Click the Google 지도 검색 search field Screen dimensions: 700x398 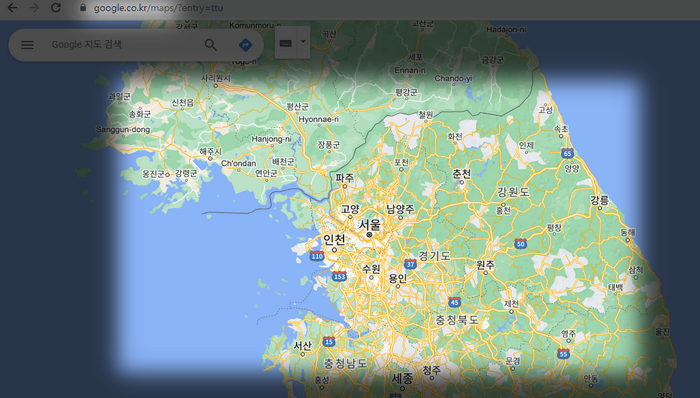(x=87, y=44)
